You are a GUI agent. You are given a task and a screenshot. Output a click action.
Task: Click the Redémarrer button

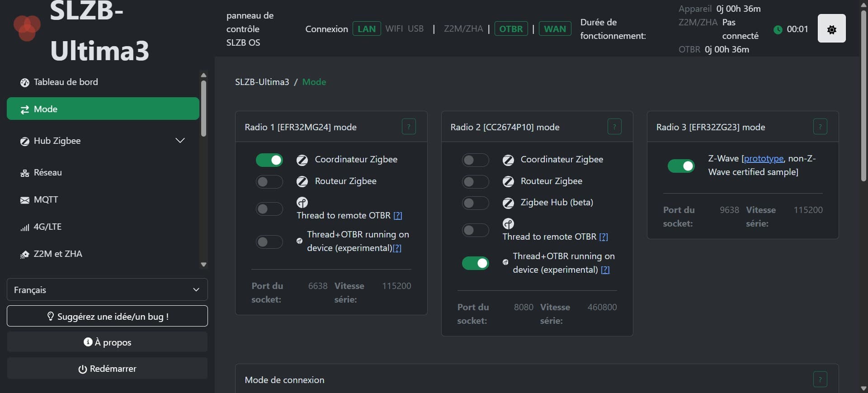pyautogui.click(x=107, y=368)
